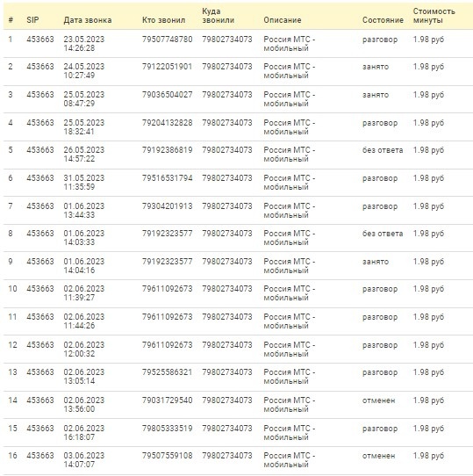Click the "Стоимость минуты" column header

tap(434, 16)
